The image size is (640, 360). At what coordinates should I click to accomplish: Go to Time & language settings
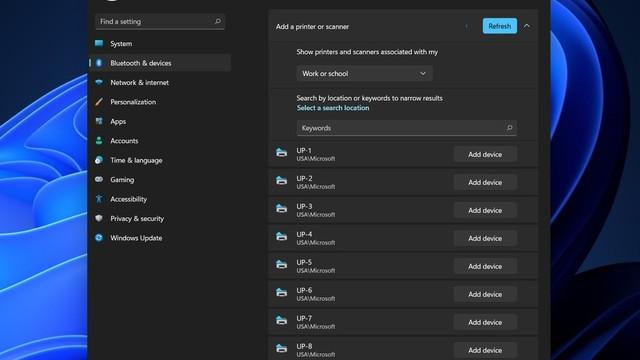pos(160,160)
